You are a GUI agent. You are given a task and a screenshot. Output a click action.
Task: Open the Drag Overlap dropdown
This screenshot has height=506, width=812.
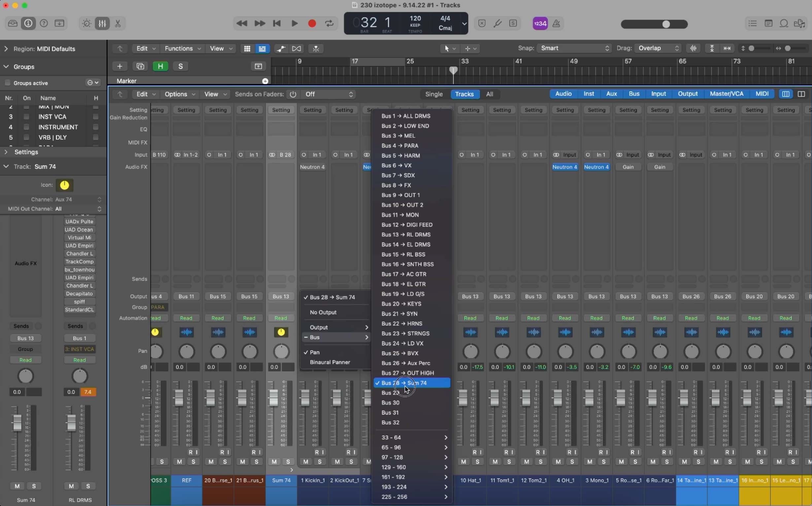coord(658,48)
